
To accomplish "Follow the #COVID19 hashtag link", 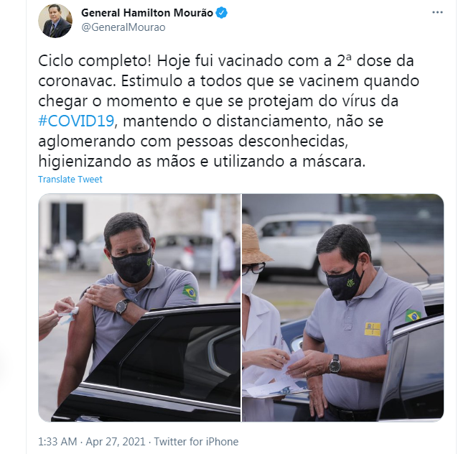I will pos(76,121).
